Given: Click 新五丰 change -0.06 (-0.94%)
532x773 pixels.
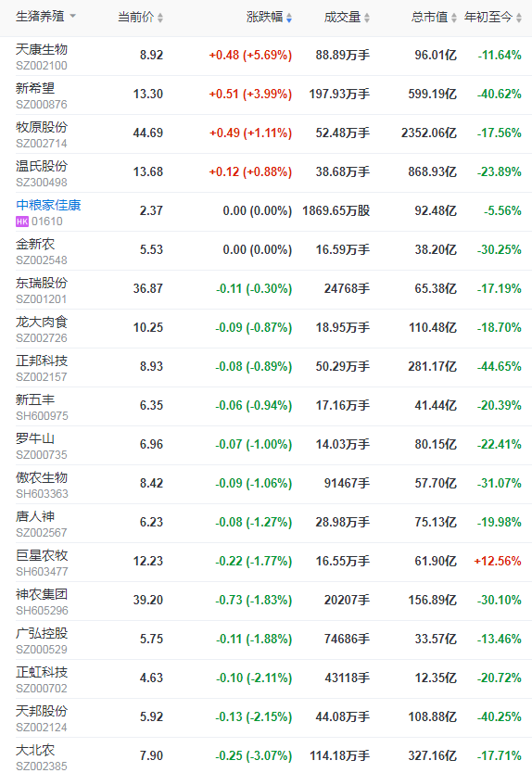Looking at the screenshot, I should pyautogui.click(x=253, y=406).
